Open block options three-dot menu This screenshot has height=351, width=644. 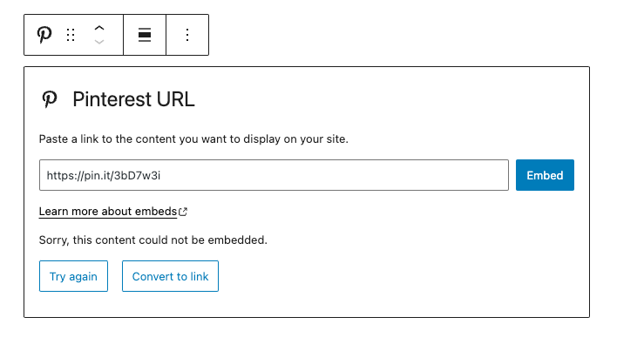(187, 35)
